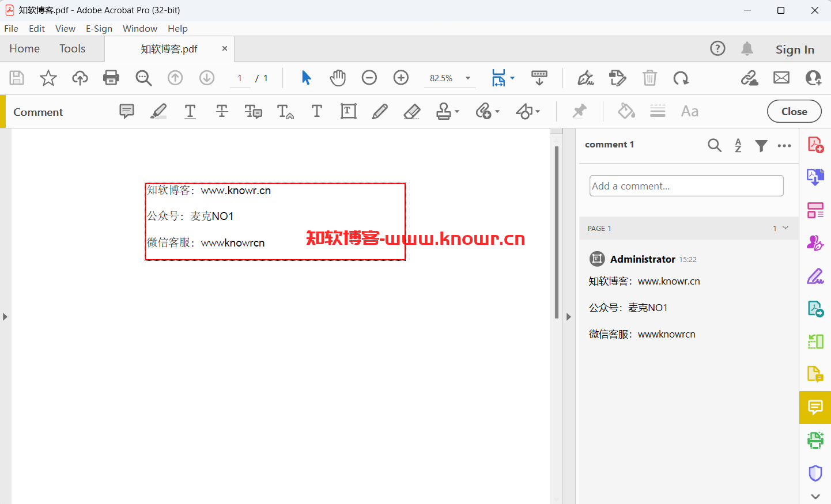The image size is (831, 504).
Task: Pick the Eraser tool
Action: pos(411,111)
